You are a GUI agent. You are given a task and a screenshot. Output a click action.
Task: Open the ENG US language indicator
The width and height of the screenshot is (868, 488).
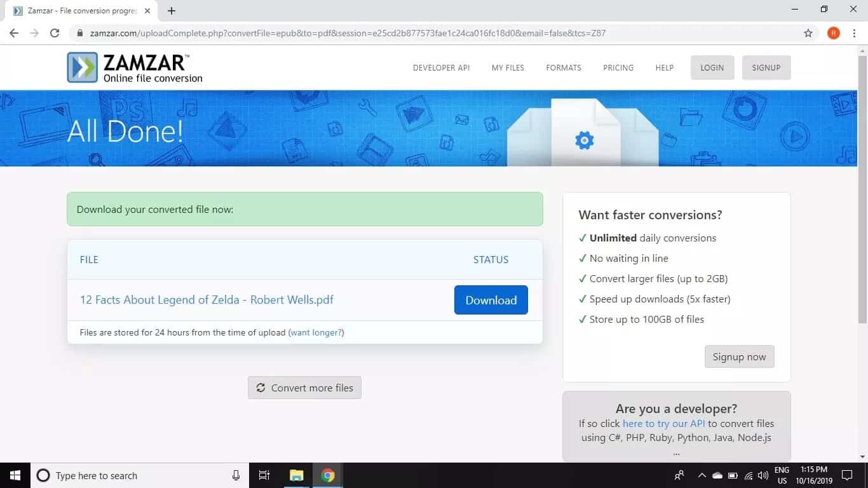[781, 475]
